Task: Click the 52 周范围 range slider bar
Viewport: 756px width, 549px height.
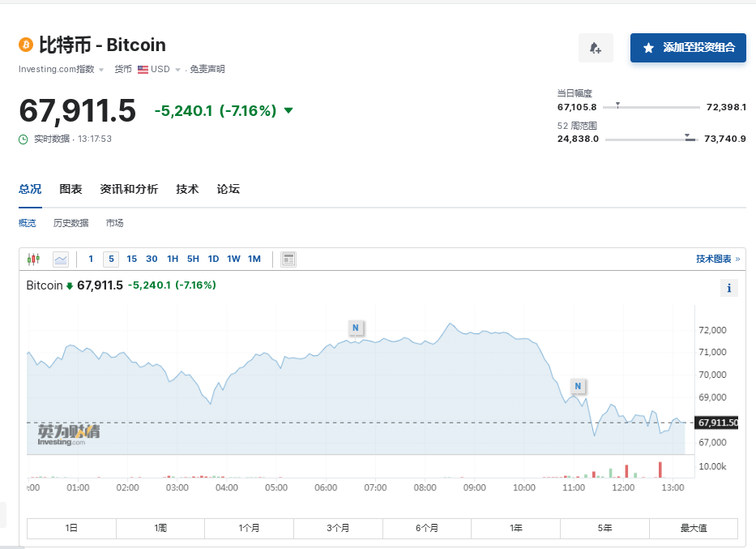Action: [651, 139]
